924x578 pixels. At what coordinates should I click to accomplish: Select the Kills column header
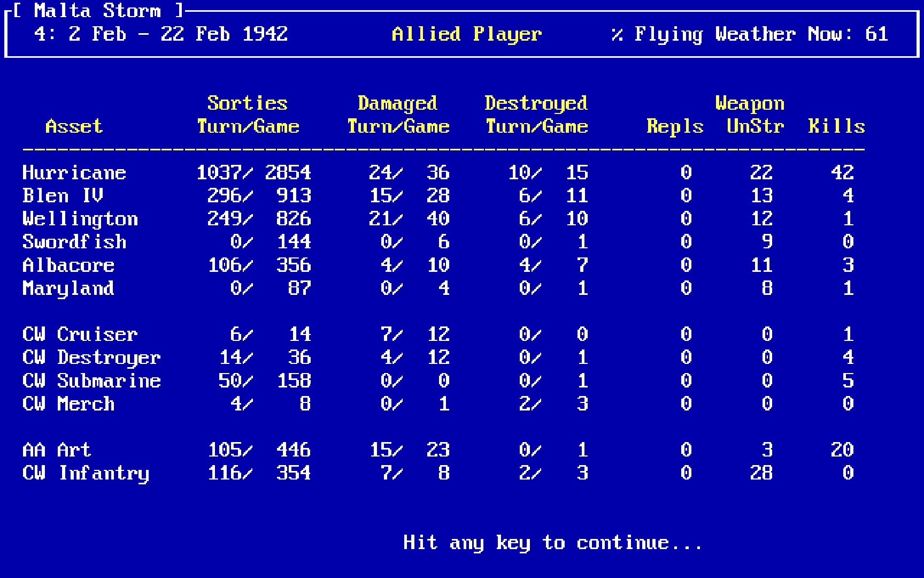[836, 126]
